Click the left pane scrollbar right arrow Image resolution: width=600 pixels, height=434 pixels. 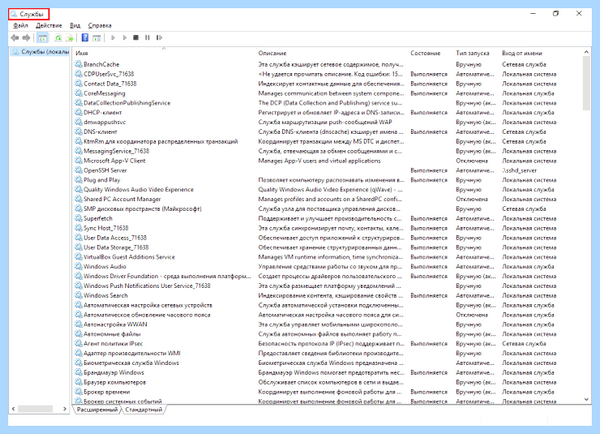tap(65, 409)
